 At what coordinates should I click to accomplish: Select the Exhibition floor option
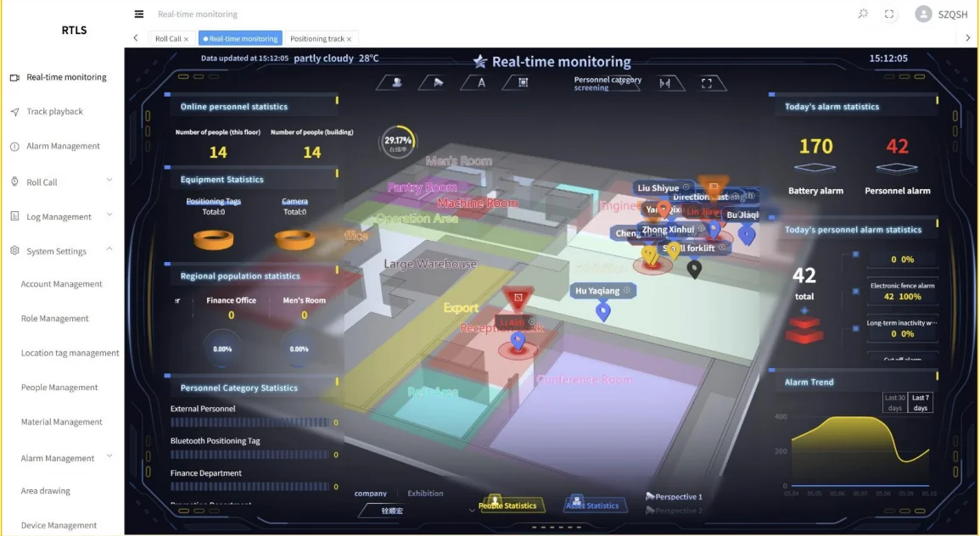(425, 494)
